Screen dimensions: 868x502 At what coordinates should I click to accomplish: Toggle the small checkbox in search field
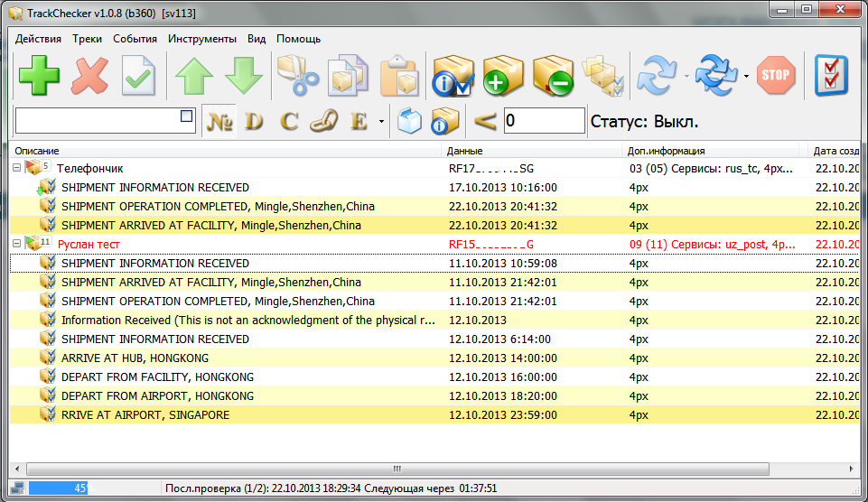pos(186,116)
